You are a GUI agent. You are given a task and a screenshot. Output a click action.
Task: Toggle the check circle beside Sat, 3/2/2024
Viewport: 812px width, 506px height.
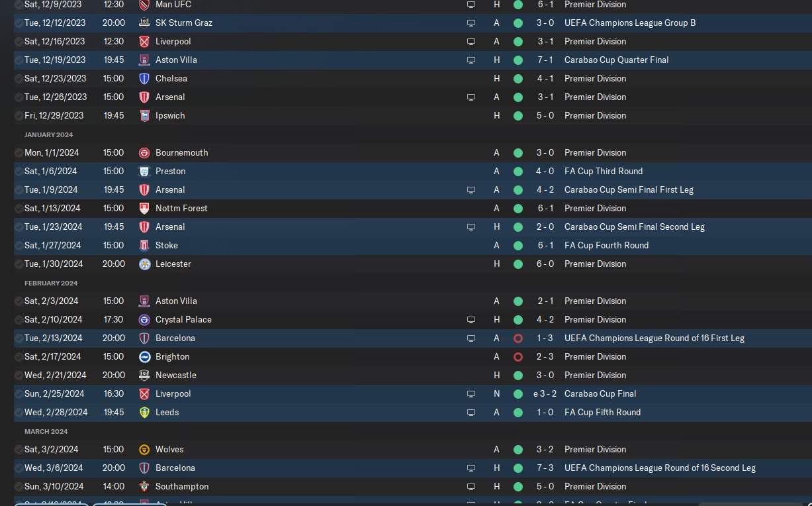(x=19, y=449)
